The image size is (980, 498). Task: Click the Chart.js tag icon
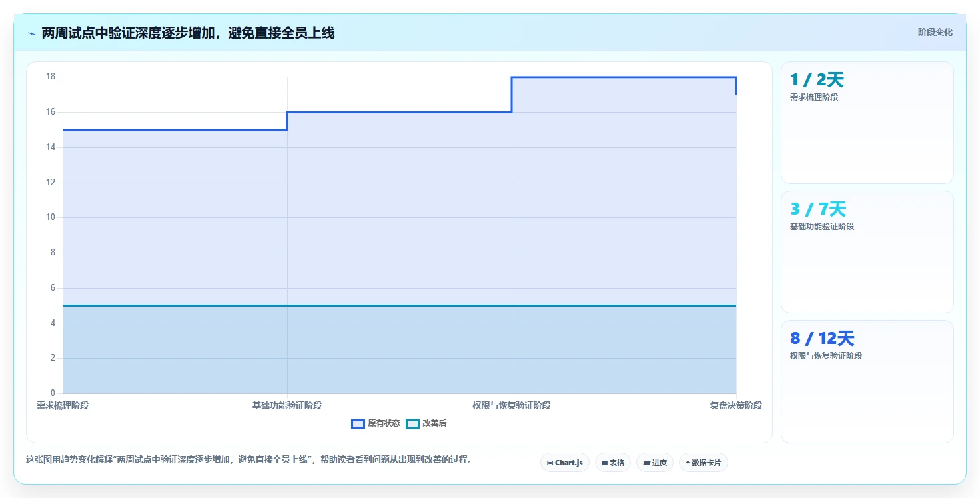click(x=550, y=463)
